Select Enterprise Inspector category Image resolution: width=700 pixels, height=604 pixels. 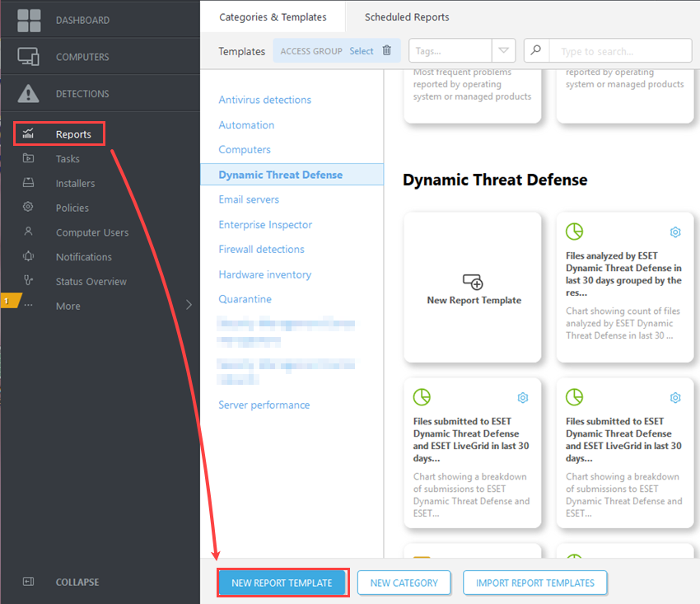point(265,224)
